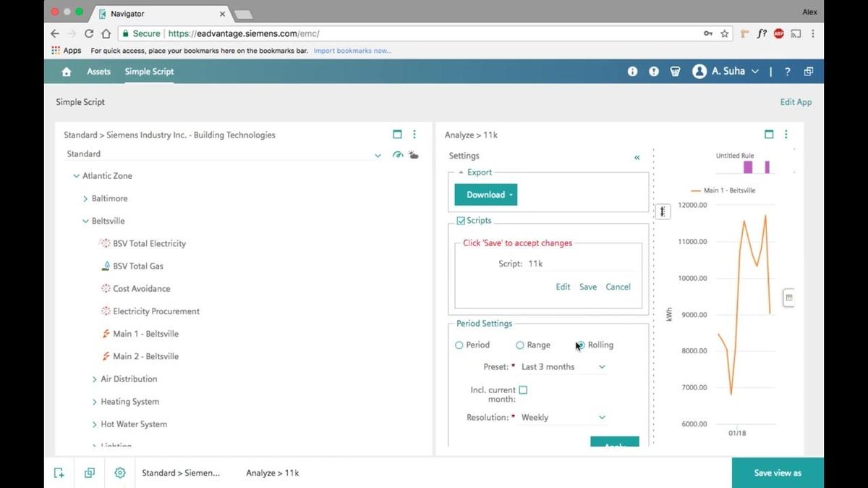868x488 pixels.
Task: Expand the Air Distribution node
Action: [x=95, y=379]
